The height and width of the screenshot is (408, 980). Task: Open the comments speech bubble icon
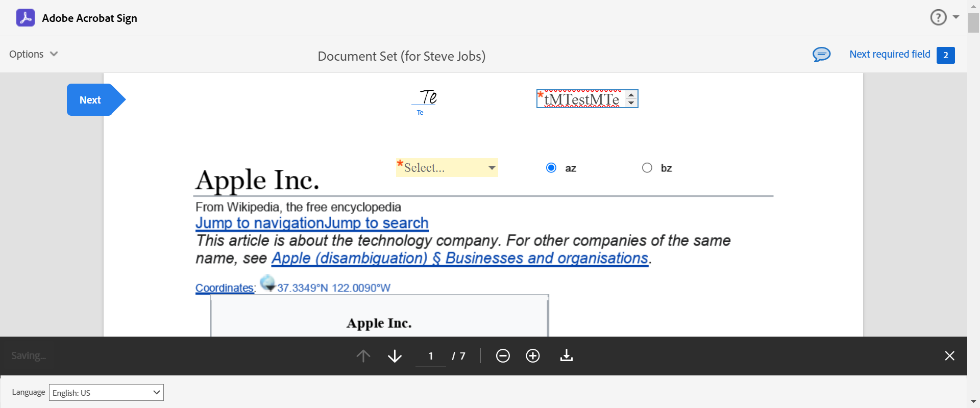click(x=821, y=55)
